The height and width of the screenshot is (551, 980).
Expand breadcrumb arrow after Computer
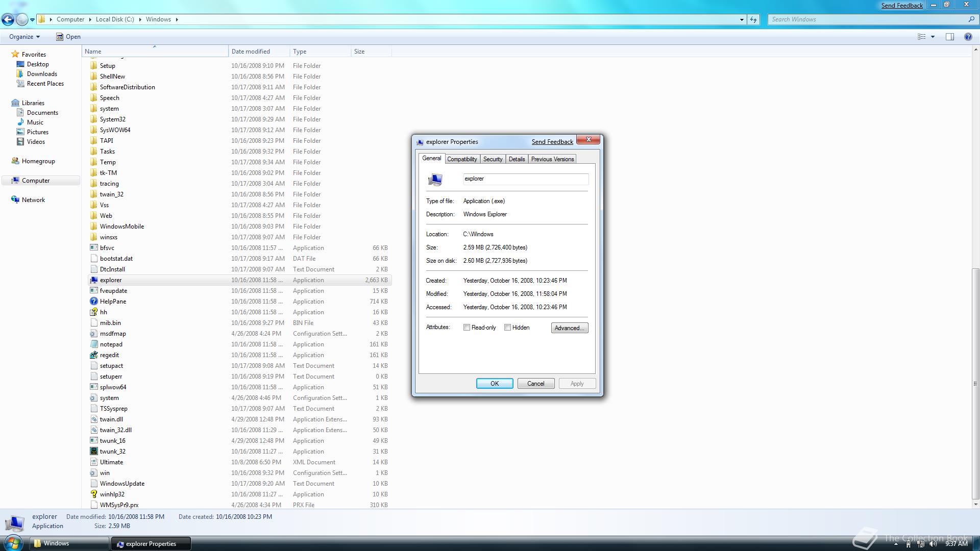[x=90, y=19]
